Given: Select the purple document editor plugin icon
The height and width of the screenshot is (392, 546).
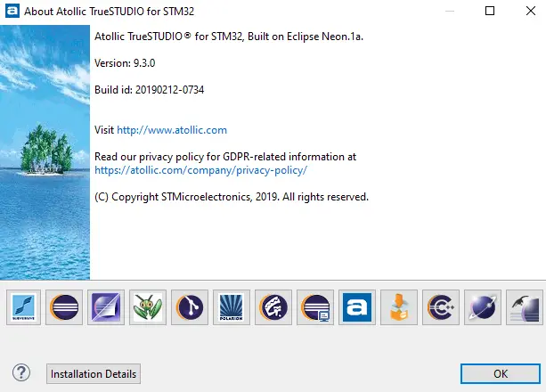Looking at the screenshot, I should pos(106,307).
